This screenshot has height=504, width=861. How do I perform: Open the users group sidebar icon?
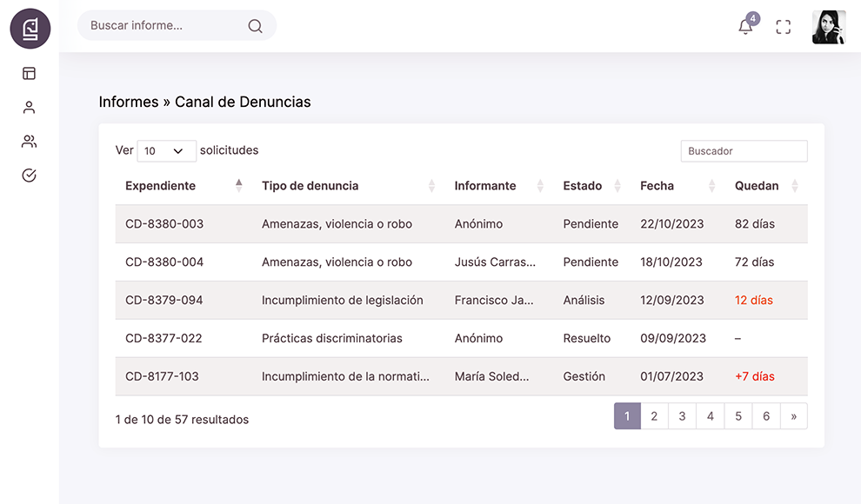click(29, 142)
